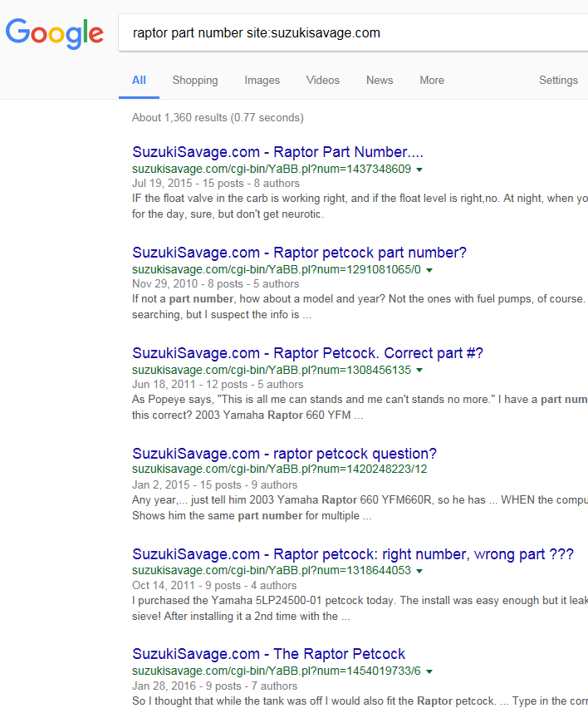
Task: Click the dropdown arrow beside the num=1318644053 URL
Action: click(x=419, y=572)
